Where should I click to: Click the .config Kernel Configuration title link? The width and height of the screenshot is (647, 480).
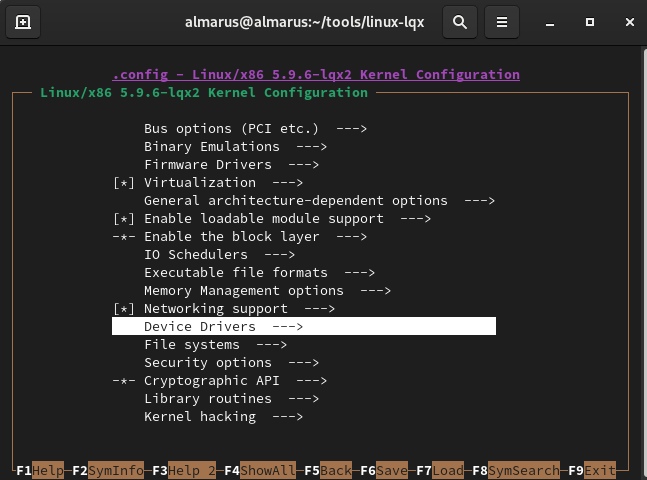316,75
